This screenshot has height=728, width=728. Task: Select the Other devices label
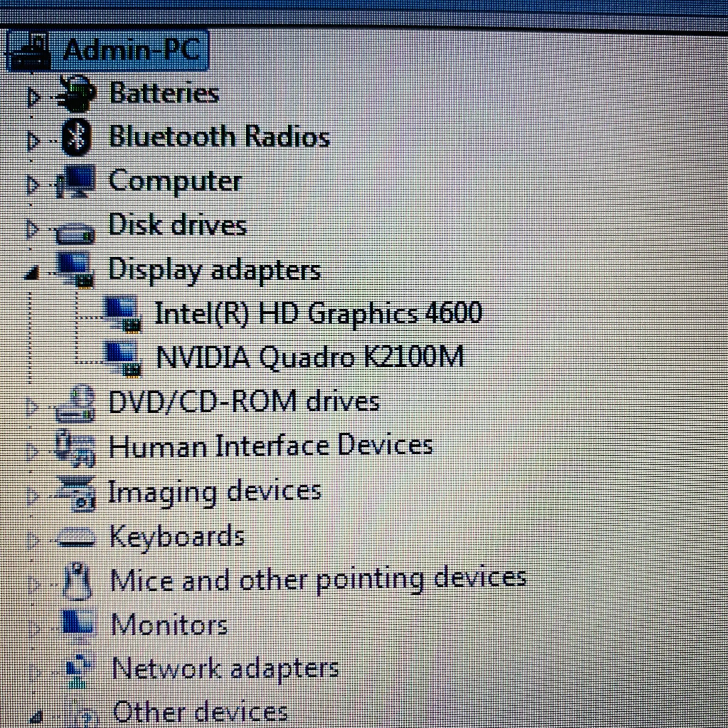(x=200, y=711)
